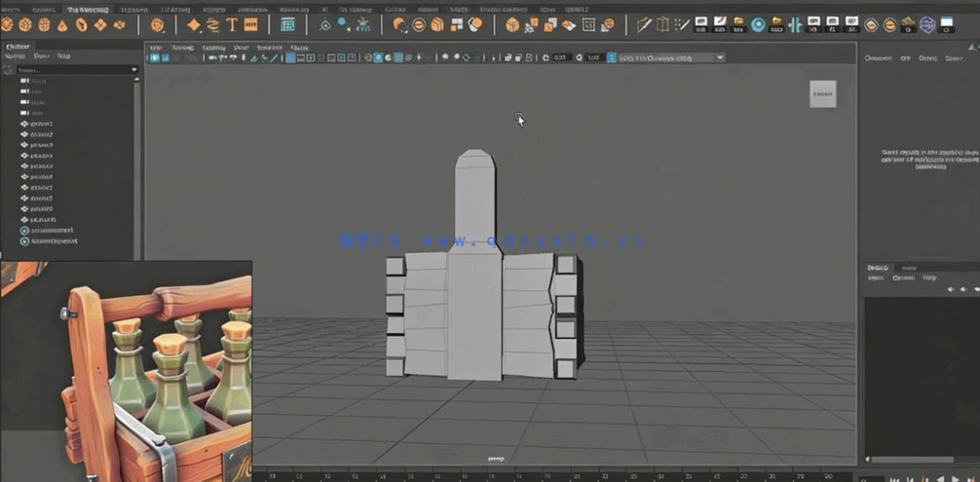Click the cyan mirror shelf icon
This screenshot has height=482, width=980.
pos(795,24)
